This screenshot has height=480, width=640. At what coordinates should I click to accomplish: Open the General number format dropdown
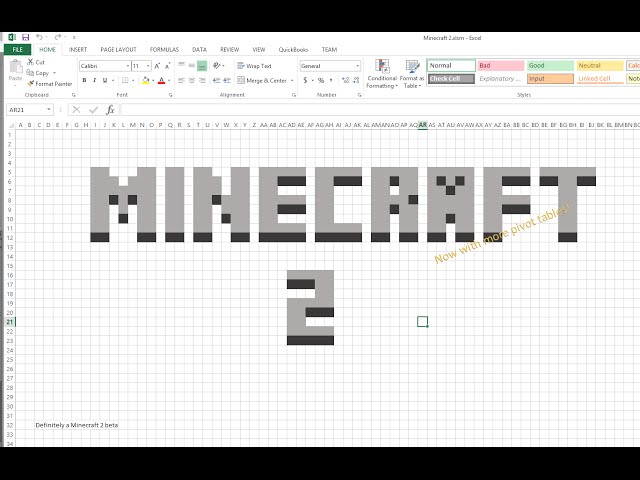pos(358,66)
